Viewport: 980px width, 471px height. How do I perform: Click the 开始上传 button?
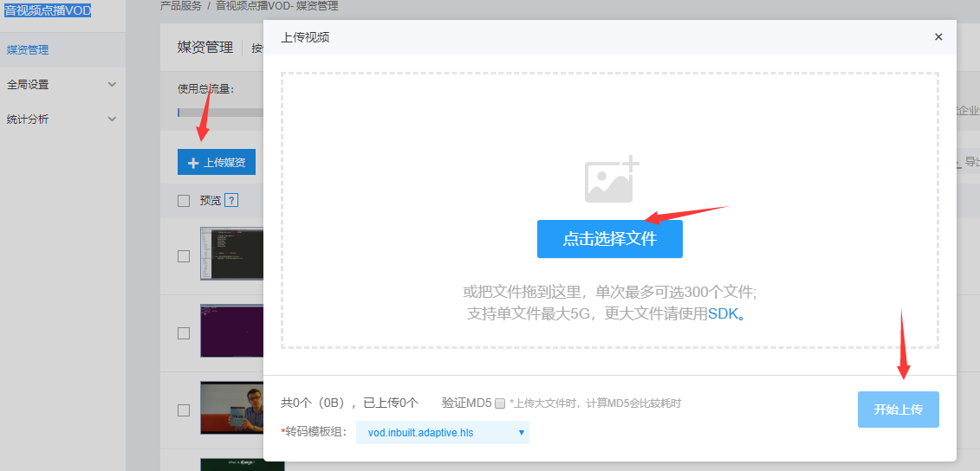899,410
